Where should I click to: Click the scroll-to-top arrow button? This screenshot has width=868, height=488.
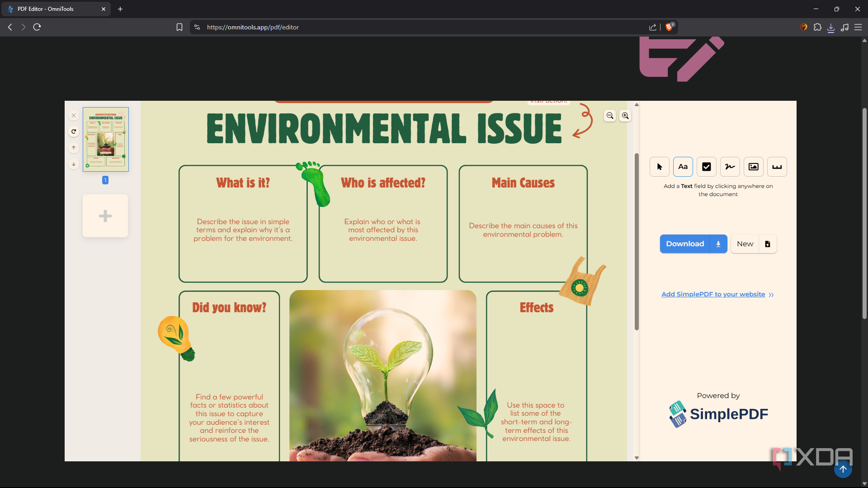click(x=843, y=469)
